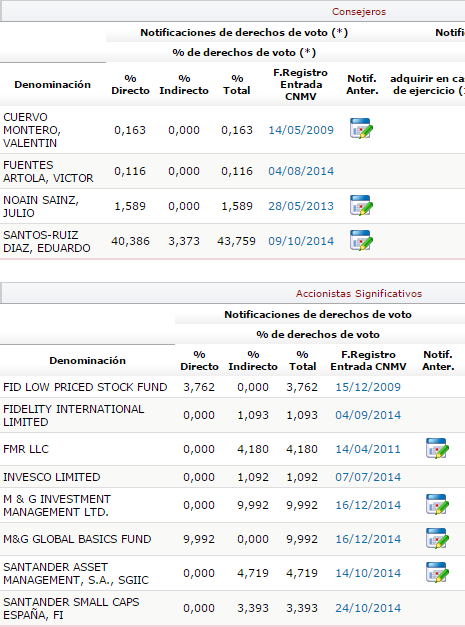Open the 14/10/2014 registration date link
The image size is (465, 627).
(x=368, y=573)
